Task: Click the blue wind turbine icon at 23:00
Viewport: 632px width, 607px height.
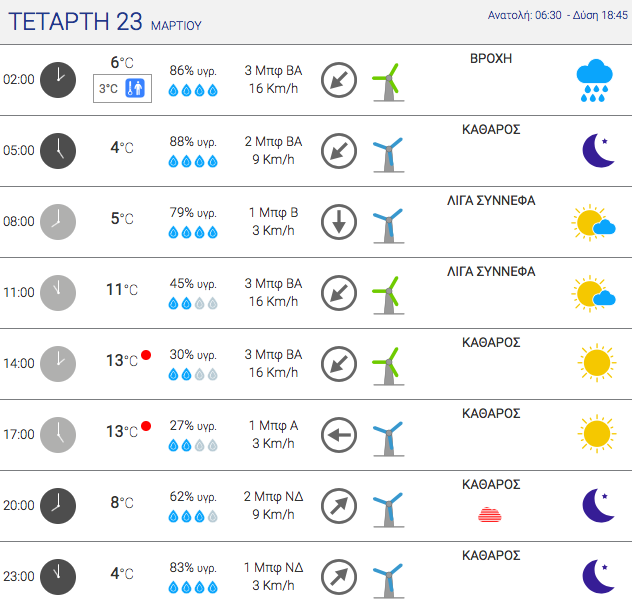Action: pos(388,580)
